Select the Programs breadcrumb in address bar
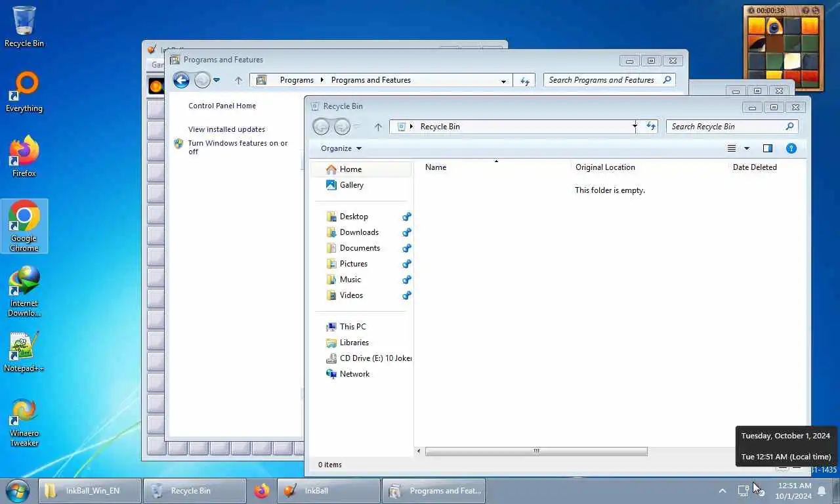This screenshot has width=840, height=504. pyautogui.click(x=297, y=80)
